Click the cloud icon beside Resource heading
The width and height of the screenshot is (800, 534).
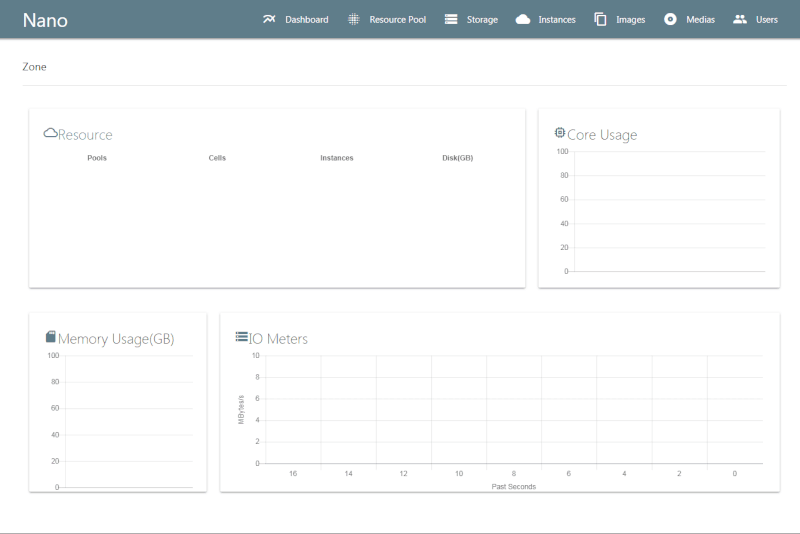(x=50, y=133)
